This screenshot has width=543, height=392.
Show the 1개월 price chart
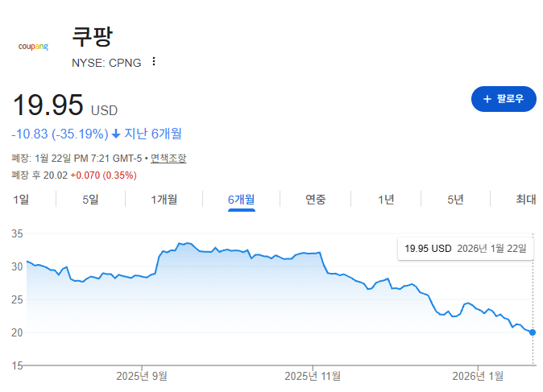tap(164, 200)
